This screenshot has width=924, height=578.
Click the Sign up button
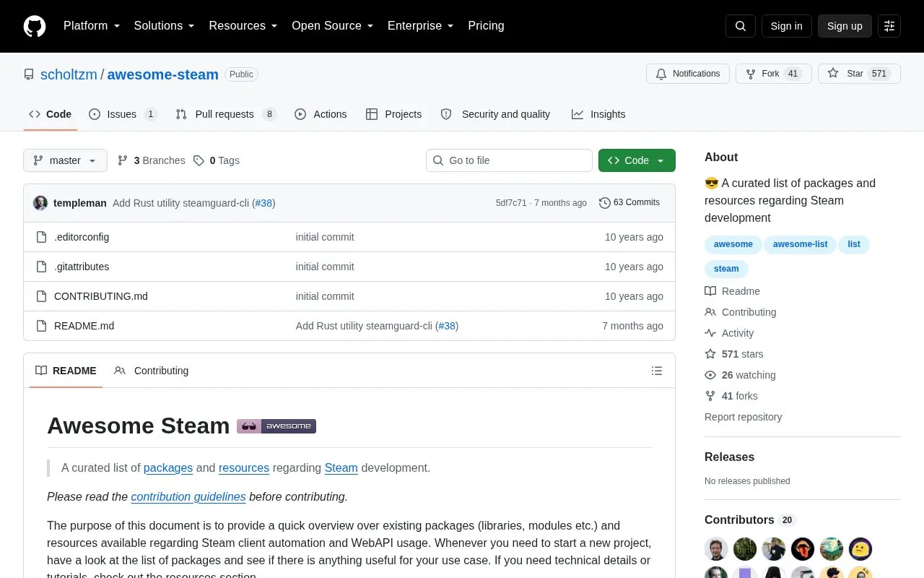pyautogui.click(x=845, y=26)
